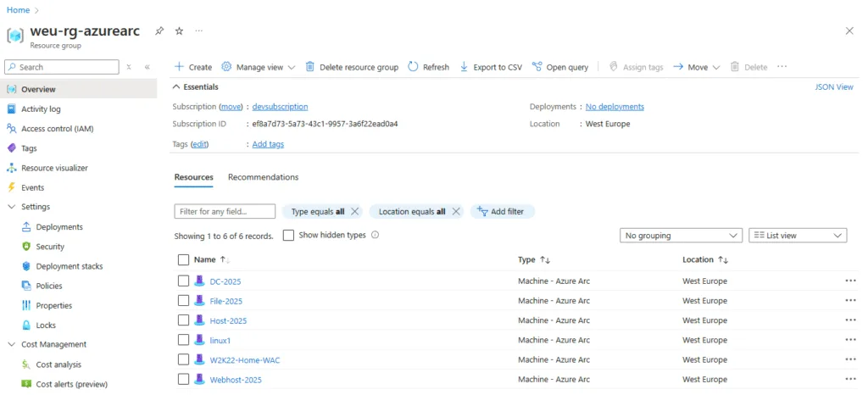Pin the weu-rg-azurearc resource group
868x395 pixels.
point(159,31)
